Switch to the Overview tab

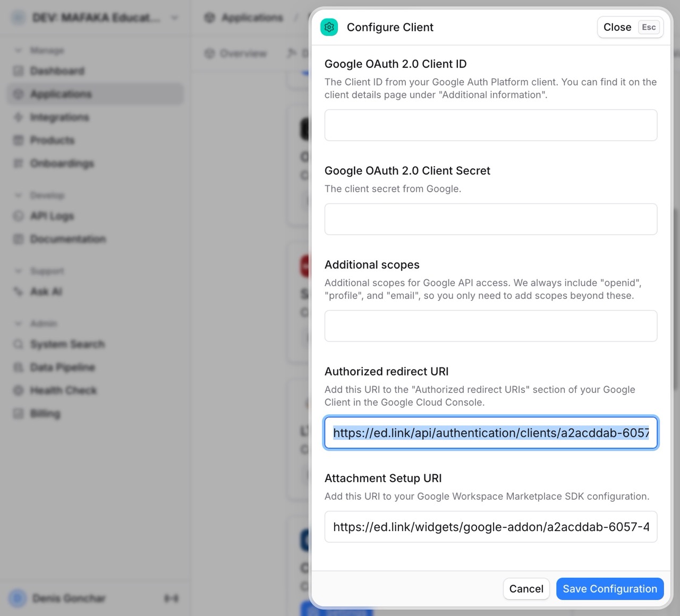pos(236,54)
